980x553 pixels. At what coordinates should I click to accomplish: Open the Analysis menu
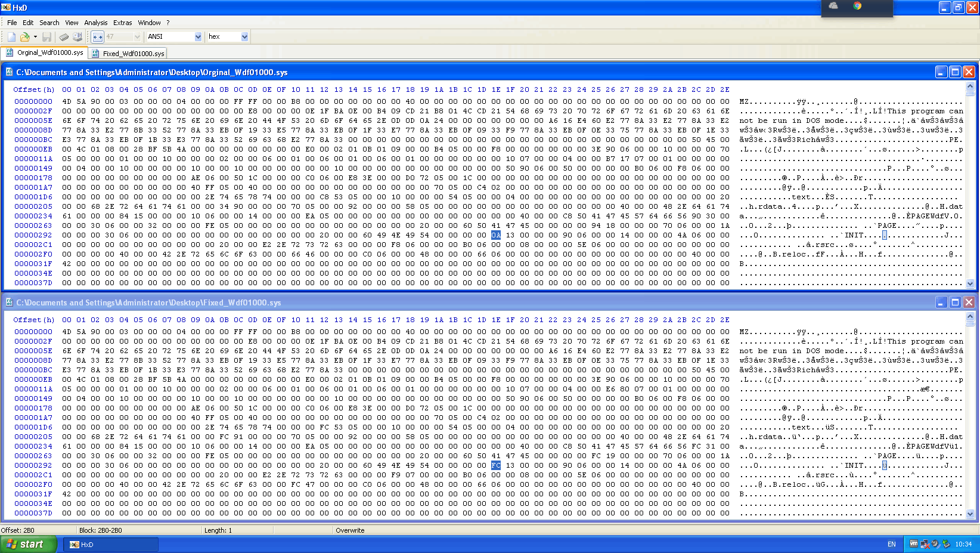[96, 23]
